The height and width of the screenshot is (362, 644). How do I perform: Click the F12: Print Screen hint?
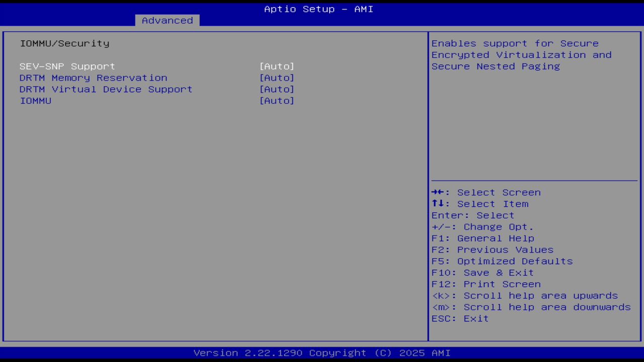[486, 285]
